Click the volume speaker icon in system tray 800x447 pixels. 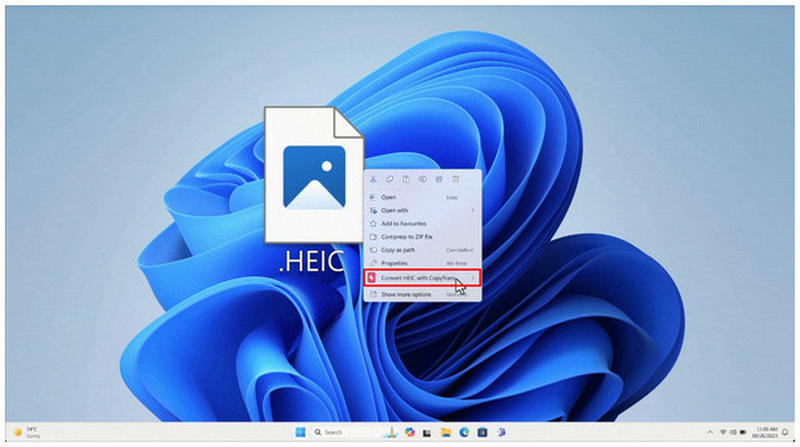(x=733, y=432)
